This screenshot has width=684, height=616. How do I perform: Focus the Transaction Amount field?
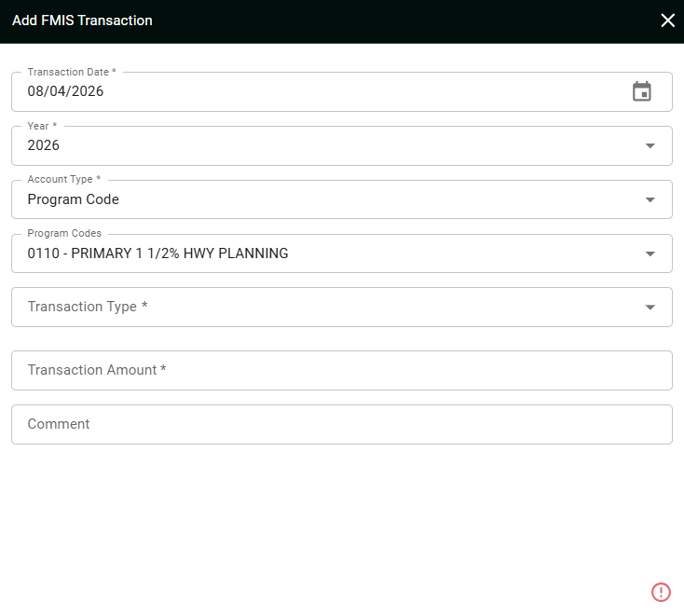[x=342, y=370]
